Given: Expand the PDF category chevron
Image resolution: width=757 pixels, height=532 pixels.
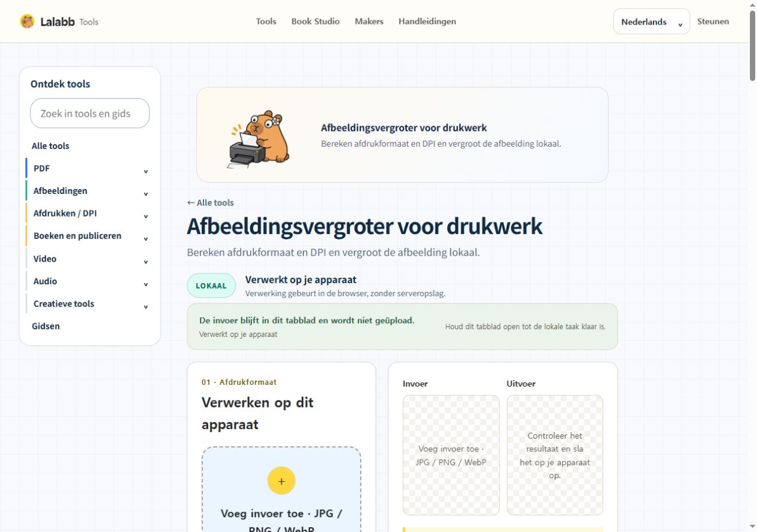Looking at the screenshot, I should (x=145, y=172).
